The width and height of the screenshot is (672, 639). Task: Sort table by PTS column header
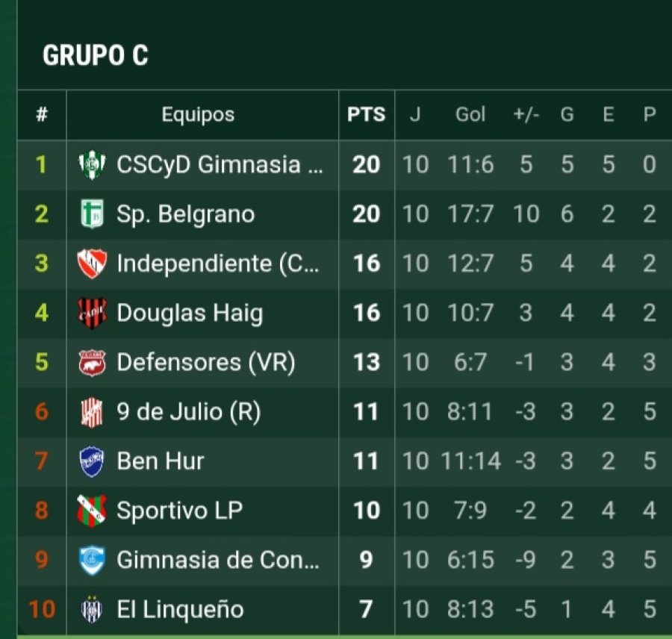click(366, 115)
